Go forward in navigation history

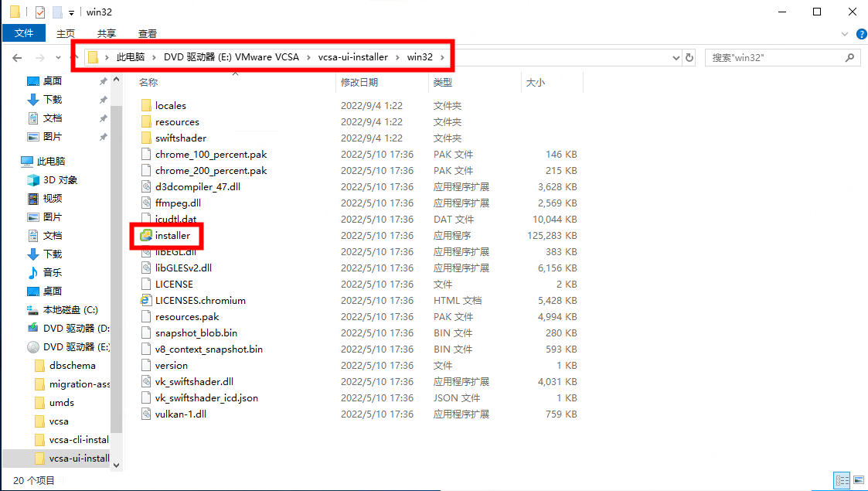point(40,57)
